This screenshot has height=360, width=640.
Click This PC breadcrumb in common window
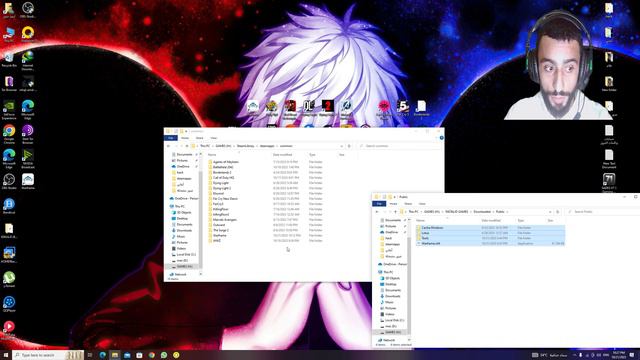[x=204, y=146]
